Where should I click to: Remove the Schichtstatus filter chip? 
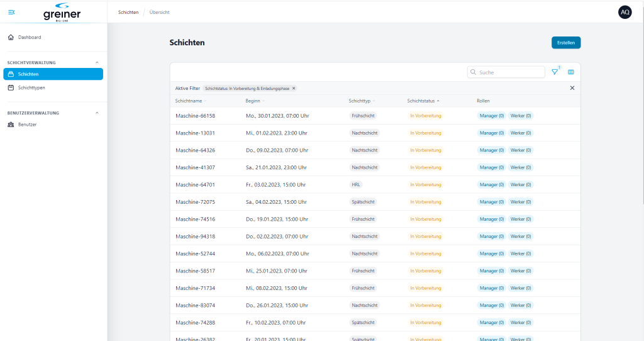coord(294,89)
